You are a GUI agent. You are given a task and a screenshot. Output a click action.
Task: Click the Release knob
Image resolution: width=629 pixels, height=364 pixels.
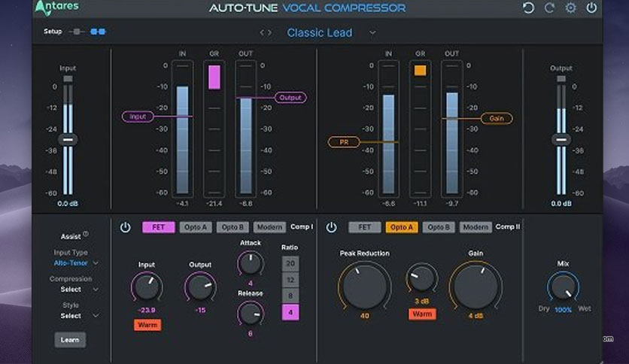pos(251,314)
